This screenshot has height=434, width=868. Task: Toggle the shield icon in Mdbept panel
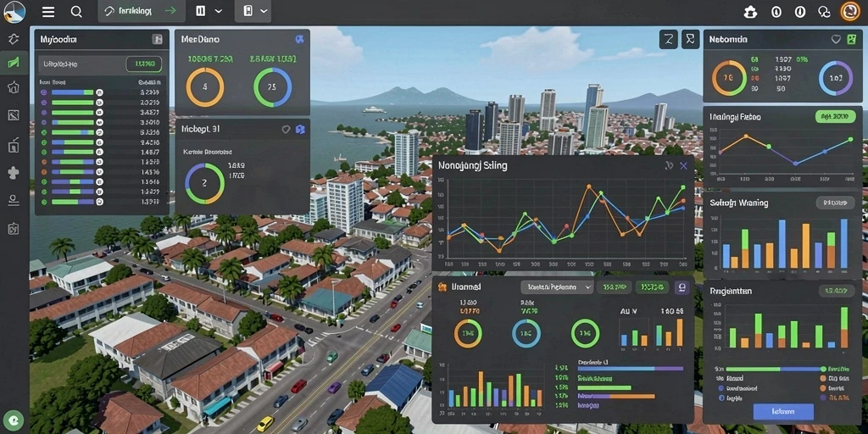point(287,129)
